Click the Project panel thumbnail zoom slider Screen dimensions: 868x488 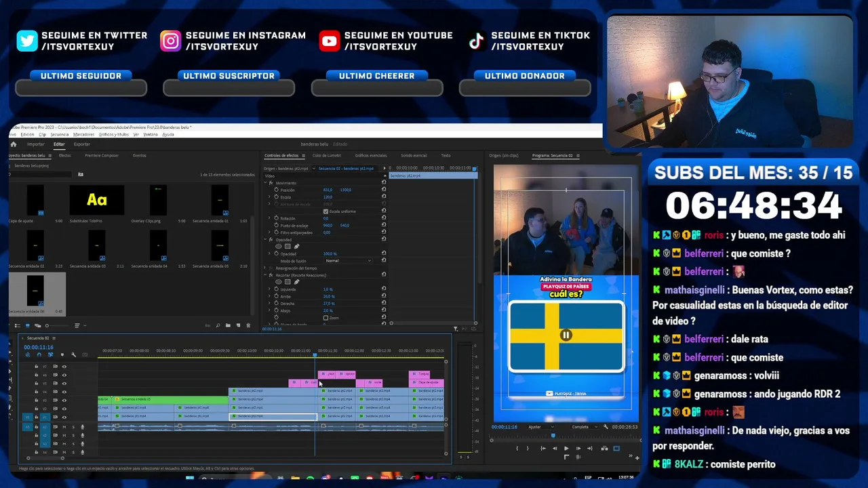58,325
